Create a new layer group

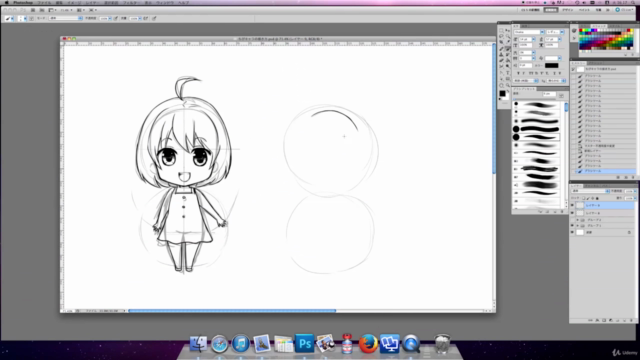coord(618,320)
